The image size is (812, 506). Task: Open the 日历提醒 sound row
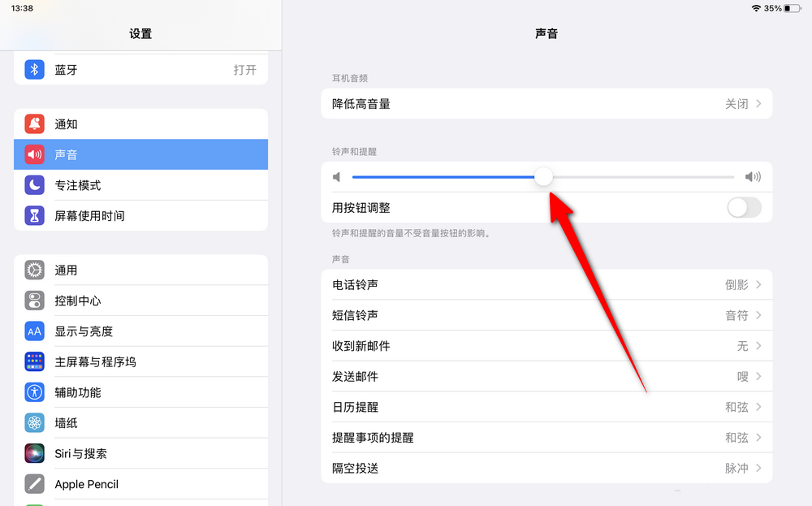(x=546, y=407)
